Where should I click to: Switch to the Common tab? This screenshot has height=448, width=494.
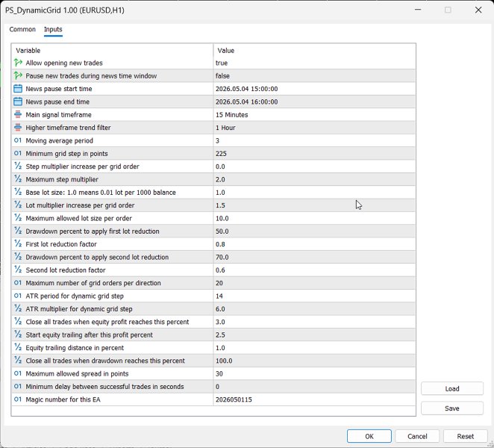(22, 29)
